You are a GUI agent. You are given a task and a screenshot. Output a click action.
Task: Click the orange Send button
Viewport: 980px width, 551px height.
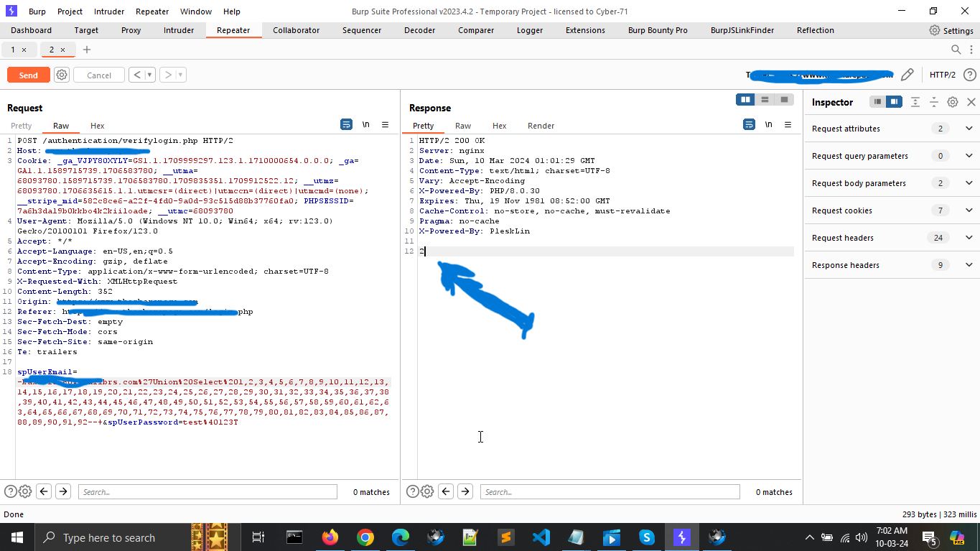point(28,75)
